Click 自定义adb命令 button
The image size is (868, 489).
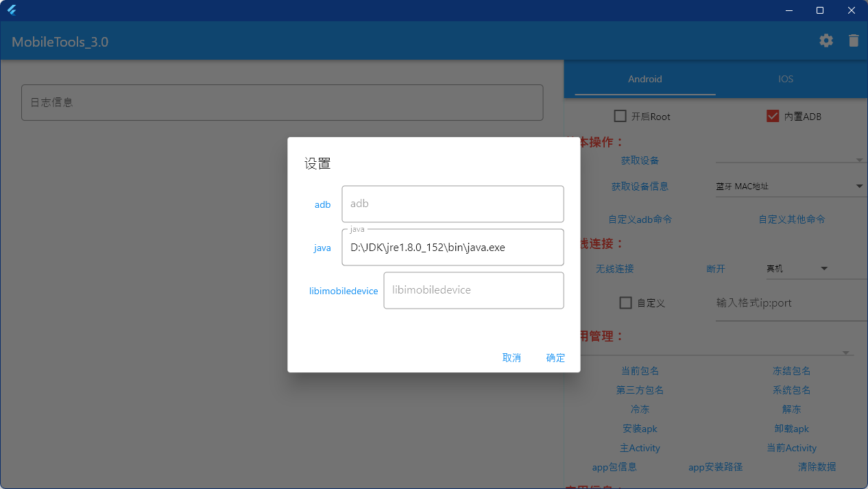[x=640, y=219]
